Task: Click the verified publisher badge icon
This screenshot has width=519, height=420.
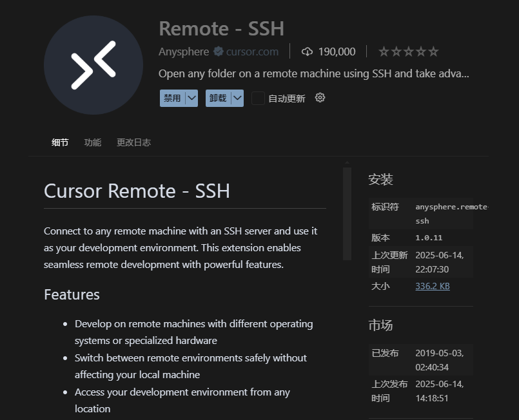Action: 219,52
